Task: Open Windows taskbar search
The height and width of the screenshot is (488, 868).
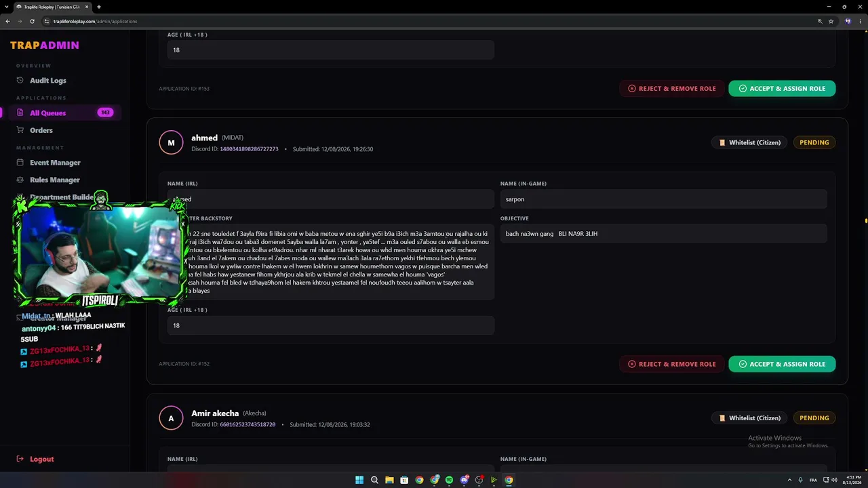Action: point(374,480)
